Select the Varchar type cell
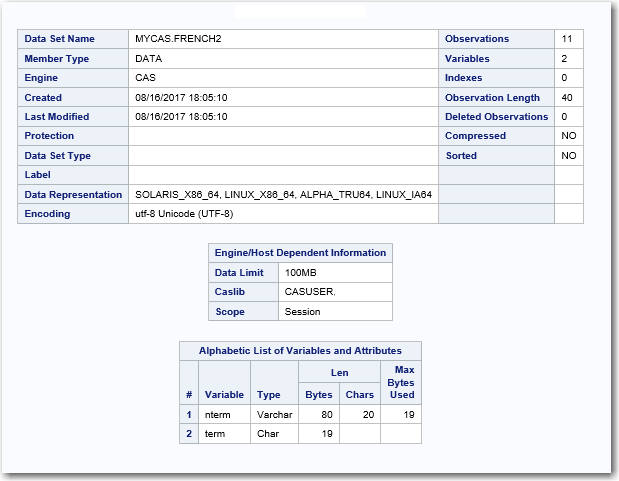Viewport: 619px width, 481px height. pyautogui.click(x=272, y=414)
